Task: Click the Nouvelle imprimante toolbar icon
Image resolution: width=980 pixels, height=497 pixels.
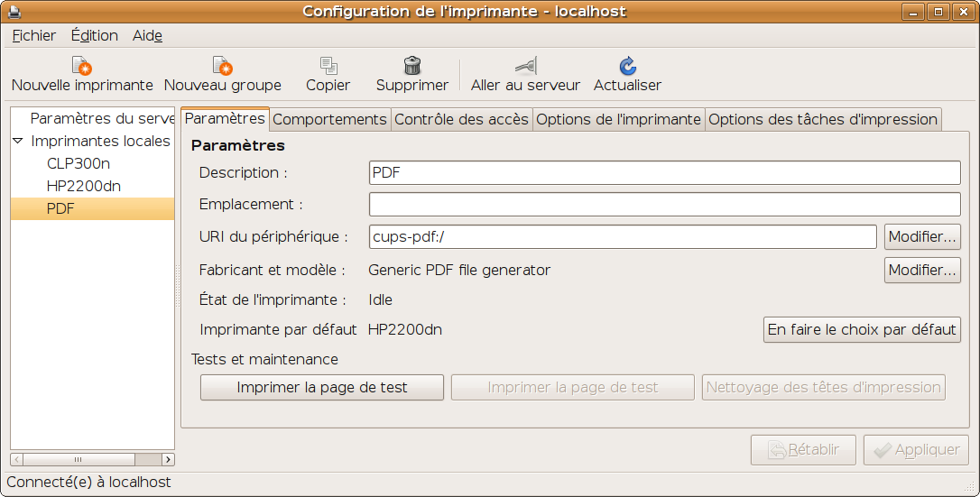Action: pyautogui.click(x=81, y=66)
